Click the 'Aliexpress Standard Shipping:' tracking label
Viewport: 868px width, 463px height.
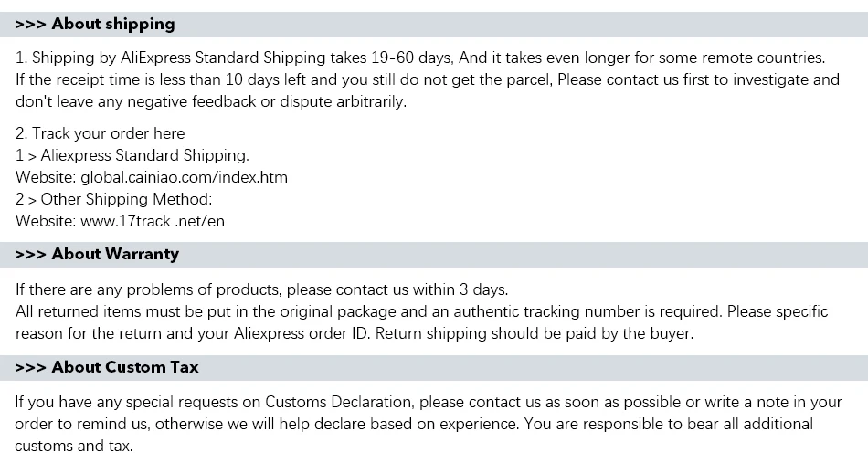(x=144, y=155)
